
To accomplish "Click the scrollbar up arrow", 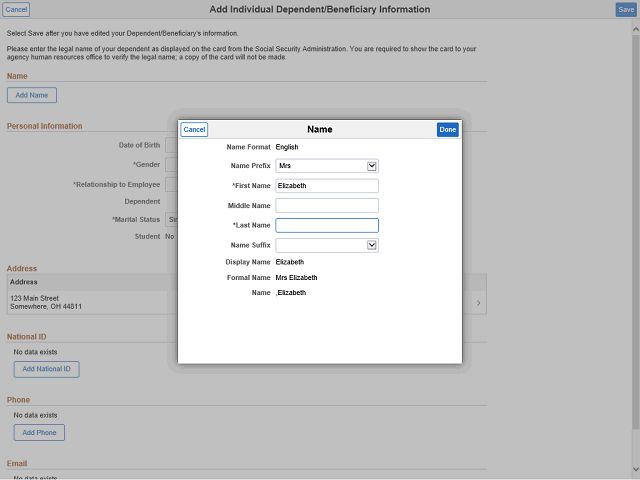I will tap(636, 29).
